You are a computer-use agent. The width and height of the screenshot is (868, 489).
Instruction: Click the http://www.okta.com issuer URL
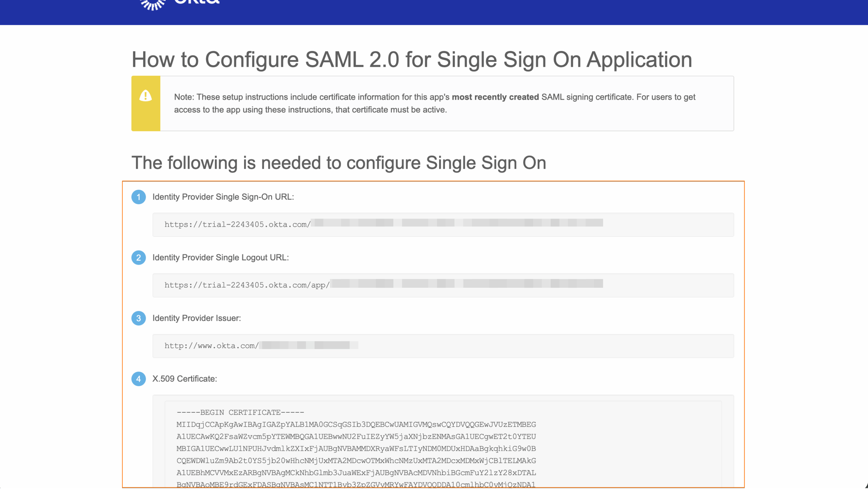click(210, 346)
